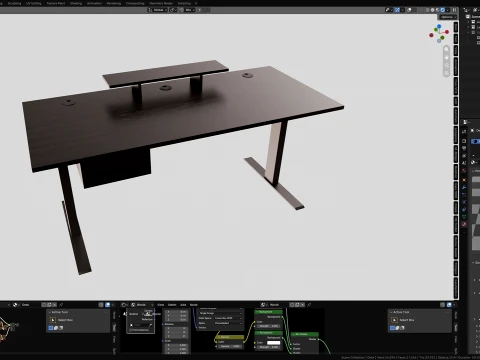
Task: Open the node editor View menu
Action: pyautogui.click(x=160, y=305)
